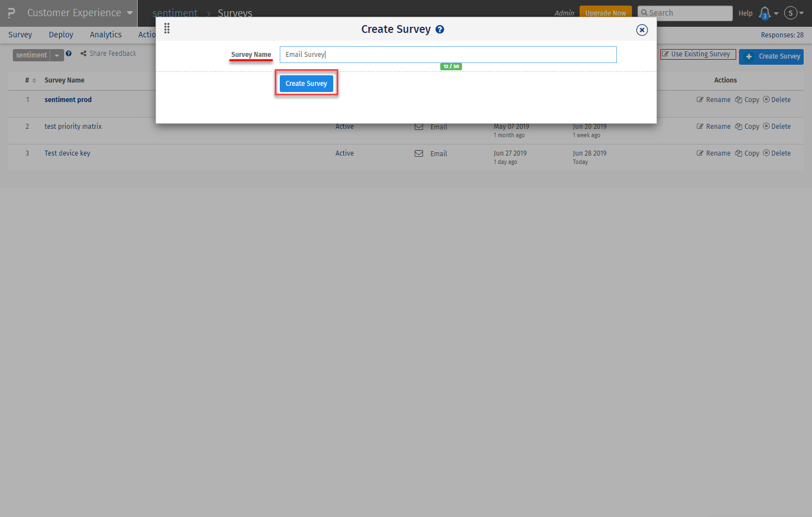Screen dimensions: 812x517
Task: Open the Deploy menu tab
Action: (x=61, y=35)
